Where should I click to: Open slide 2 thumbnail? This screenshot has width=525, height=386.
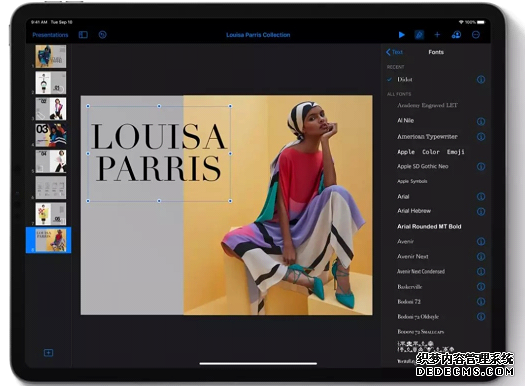click(x=51, y=82)
